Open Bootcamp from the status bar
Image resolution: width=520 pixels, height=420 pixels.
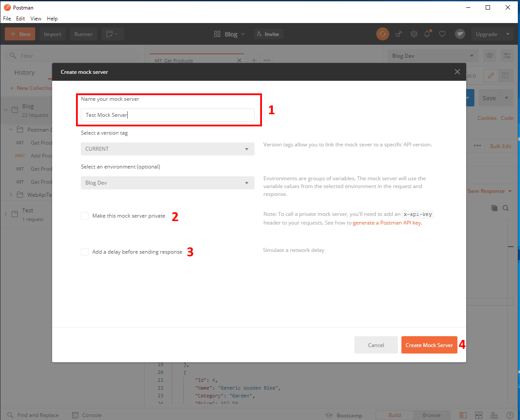[x=344, y=415]
